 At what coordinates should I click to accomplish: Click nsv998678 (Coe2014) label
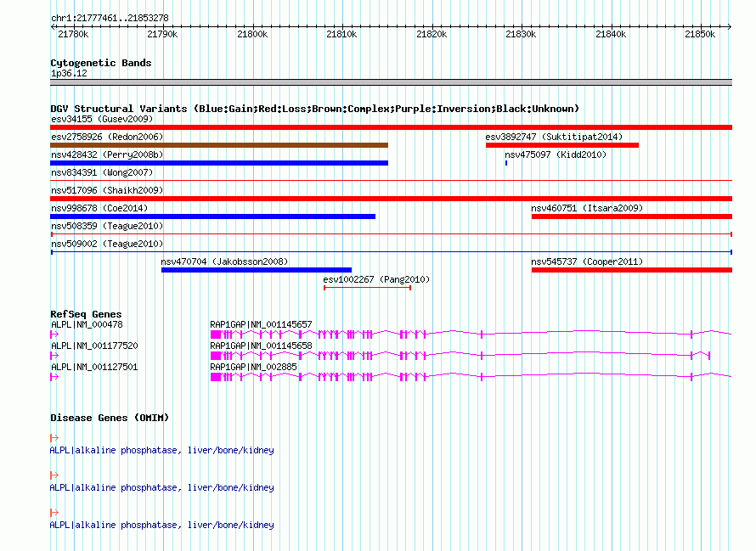click(x=99, y=208)
